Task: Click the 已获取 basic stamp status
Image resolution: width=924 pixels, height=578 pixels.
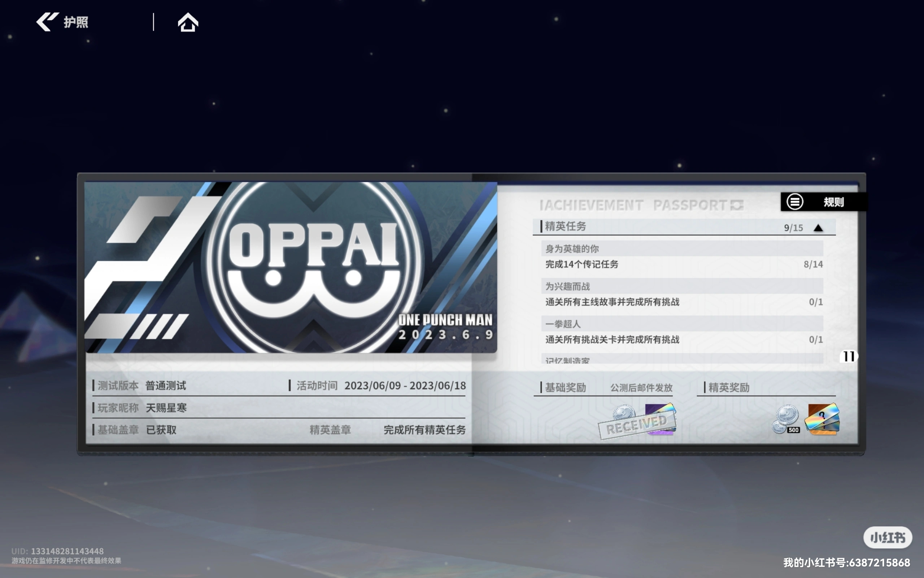Action: (x=161, y=430)
